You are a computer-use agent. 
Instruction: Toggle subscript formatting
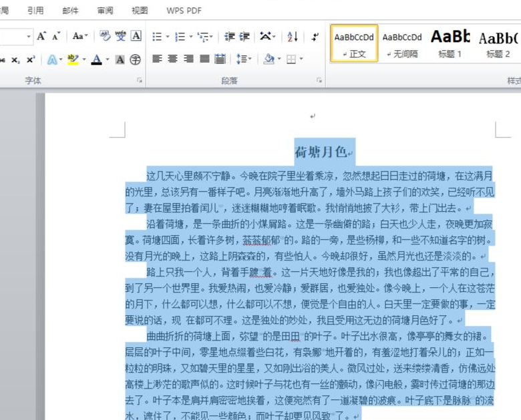coord(15,60)
